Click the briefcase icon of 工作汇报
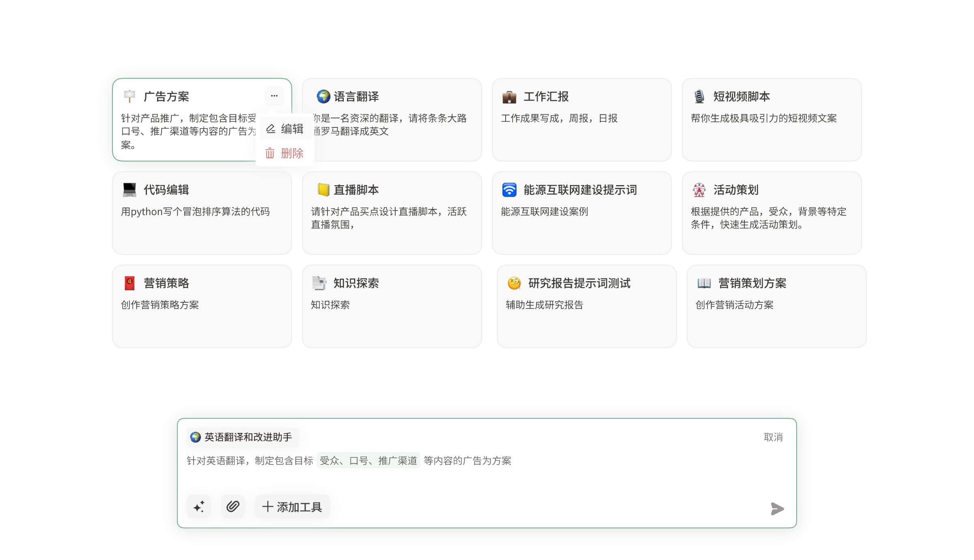Image resolution: width=974 pixels, height=560 pixels. click(x=509, y=97)
